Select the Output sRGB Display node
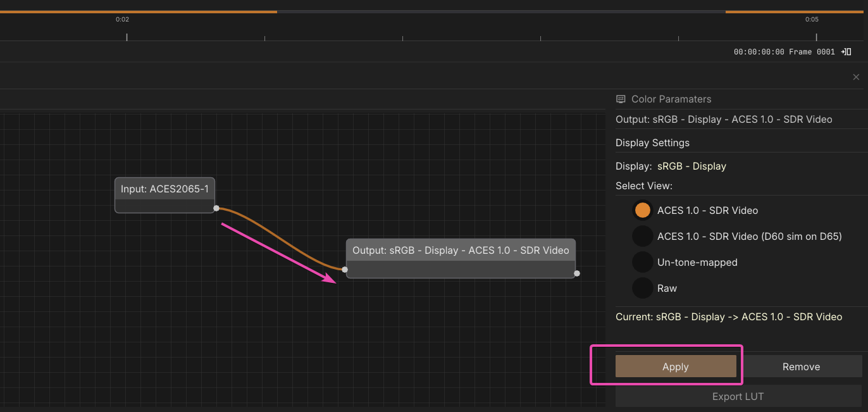Viewport: 868px width, 412px height. tap(461, 251)
